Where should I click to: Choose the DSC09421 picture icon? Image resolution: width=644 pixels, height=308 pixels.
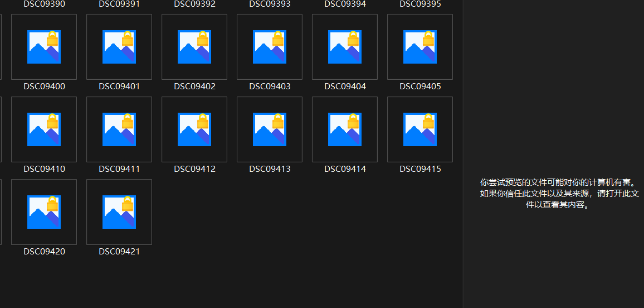tap(119, 212)
